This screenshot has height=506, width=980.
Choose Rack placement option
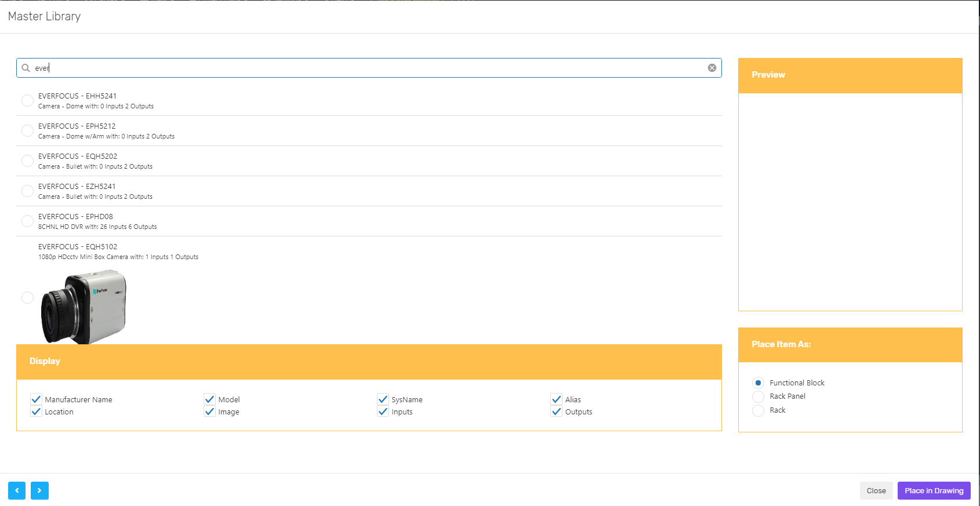pyautogui.click(x=758, y=410)
